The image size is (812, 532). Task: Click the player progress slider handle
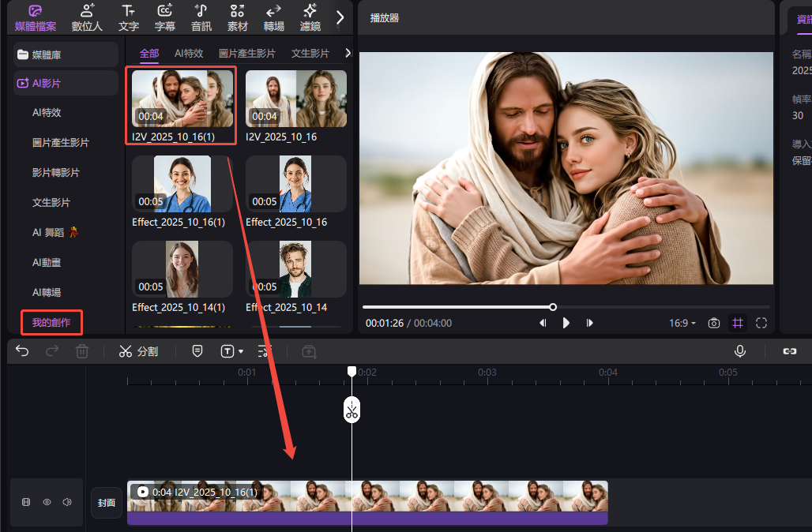point(553,307)
